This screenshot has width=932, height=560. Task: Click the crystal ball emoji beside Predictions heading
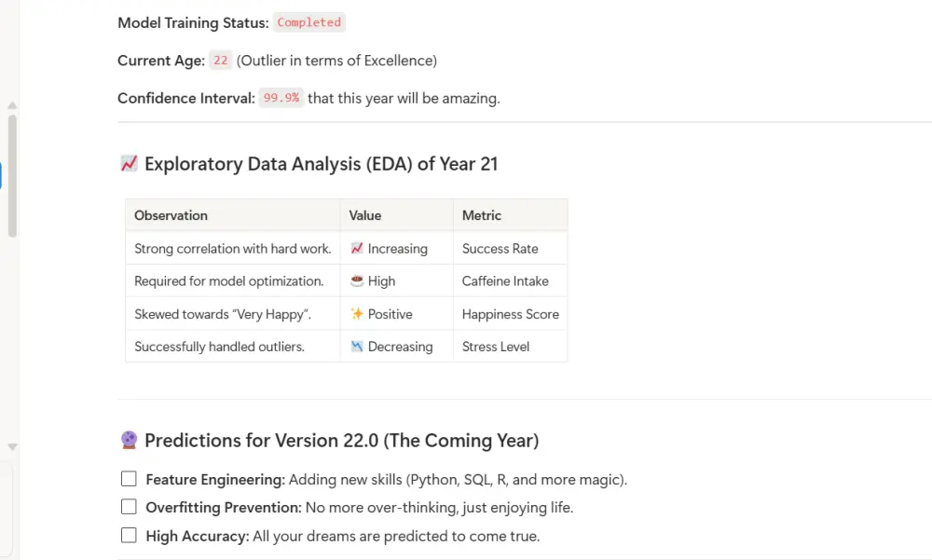click(x=129, y=441)
